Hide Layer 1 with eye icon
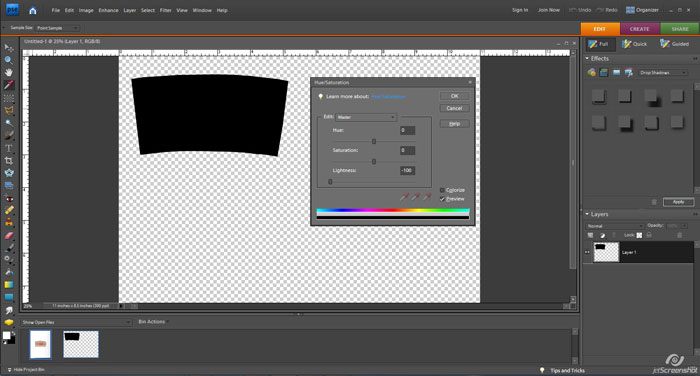The image size is (700, 376). click(x=588, y=252)
